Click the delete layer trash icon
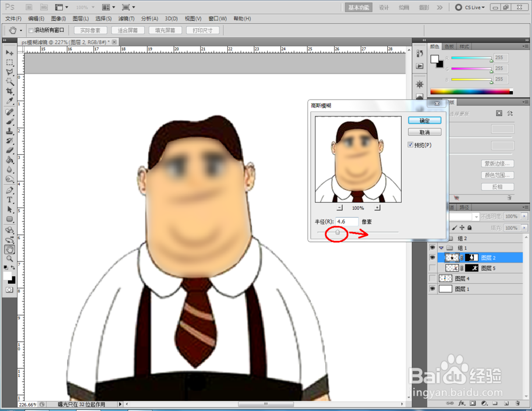This screenshot has height=411, width=532. tap(518, 403)
